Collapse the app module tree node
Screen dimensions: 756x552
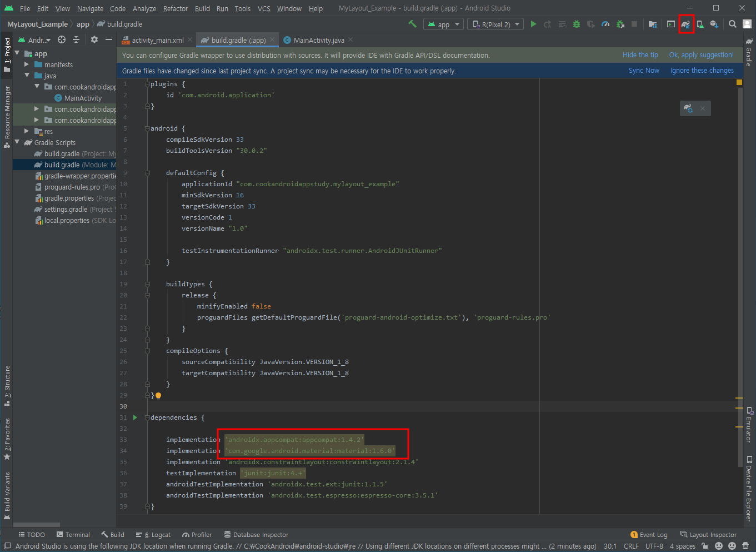click(x=17, y=53)
